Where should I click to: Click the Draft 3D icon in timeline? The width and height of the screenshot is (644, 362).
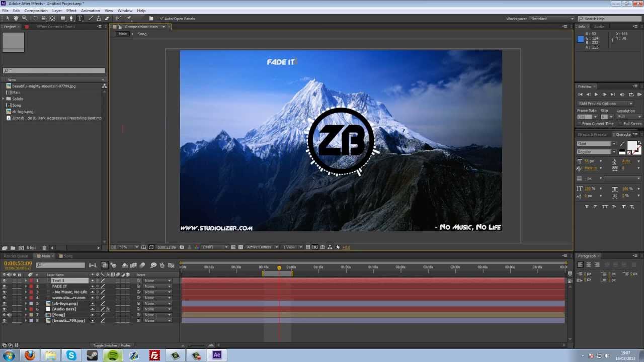114,265
